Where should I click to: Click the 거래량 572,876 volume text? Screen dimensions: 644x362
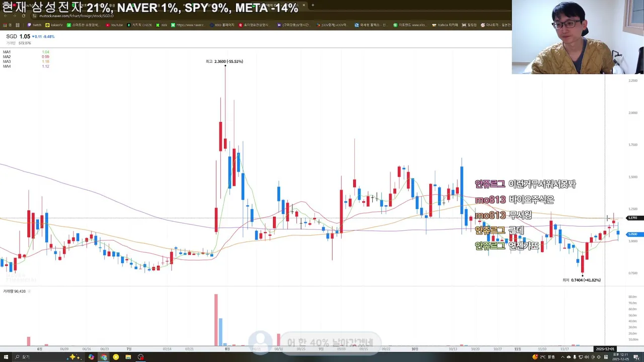pos(18,43)
